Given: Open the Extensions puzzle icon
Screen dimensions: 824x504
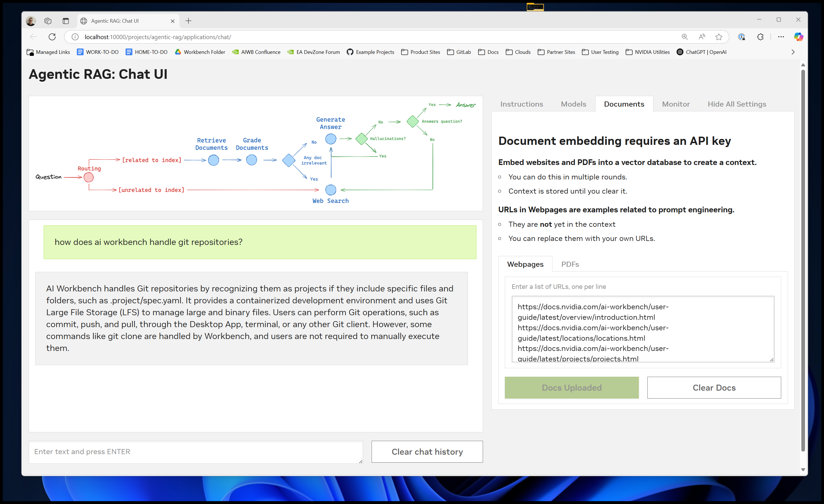Looking at the screenshot, I should coord(760,37).
